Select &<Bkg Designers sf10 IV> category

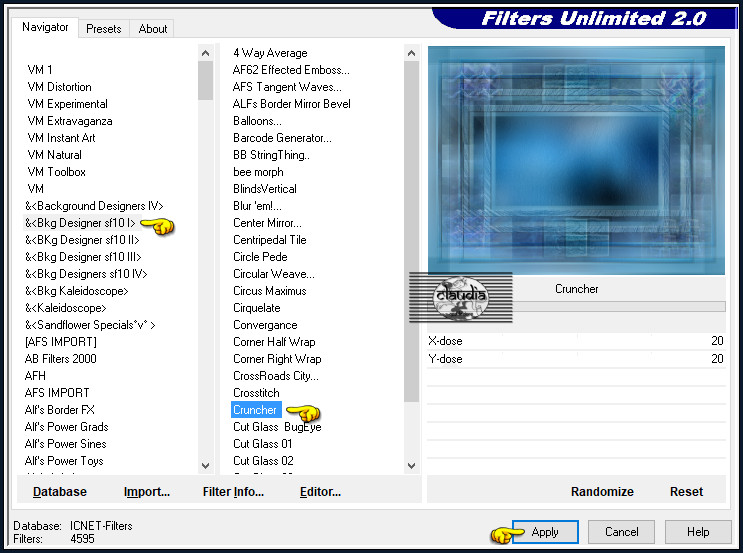86,274
